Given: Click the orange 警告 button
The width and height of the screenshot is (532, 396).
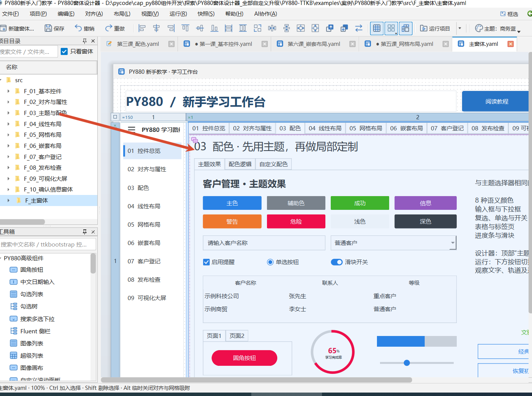Looking at the screenshot, I should pyautogui.click(x=232, y=222).
